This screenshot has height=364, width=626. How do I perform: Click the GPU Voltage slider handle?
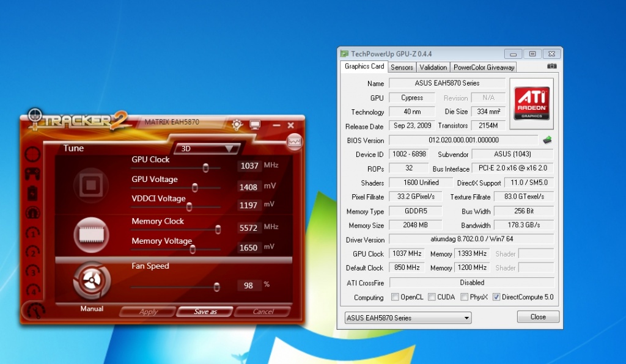coord(195,187)
